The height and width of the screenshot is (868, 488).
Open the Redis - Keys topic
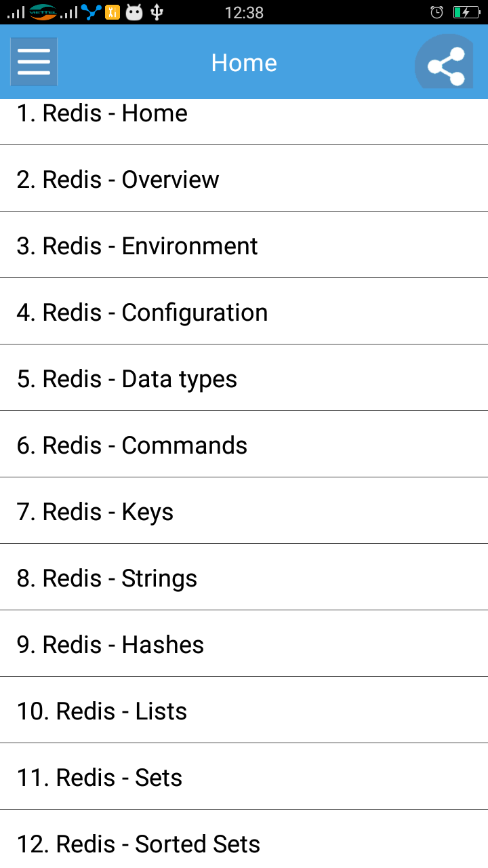pos(244,511)
